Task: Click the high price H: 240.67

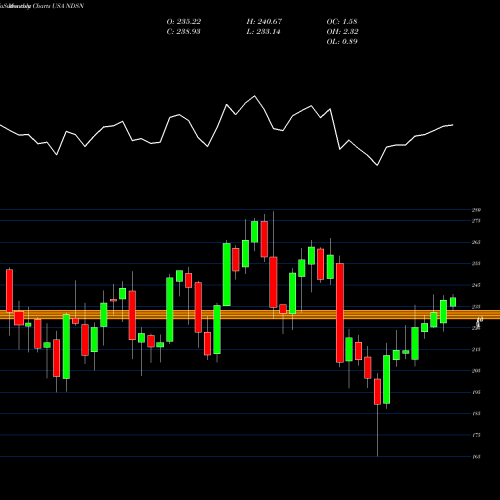Action: pos(264,22)
